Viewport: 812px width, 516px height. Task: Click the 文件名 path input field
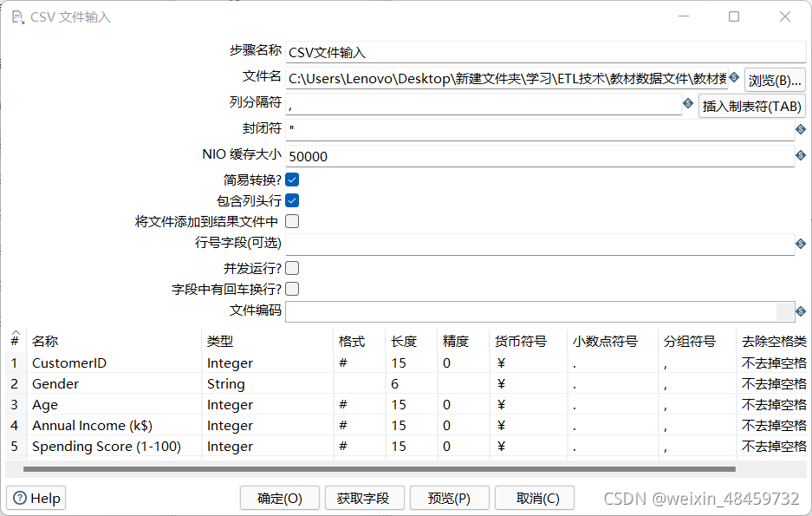click(506, 78)
